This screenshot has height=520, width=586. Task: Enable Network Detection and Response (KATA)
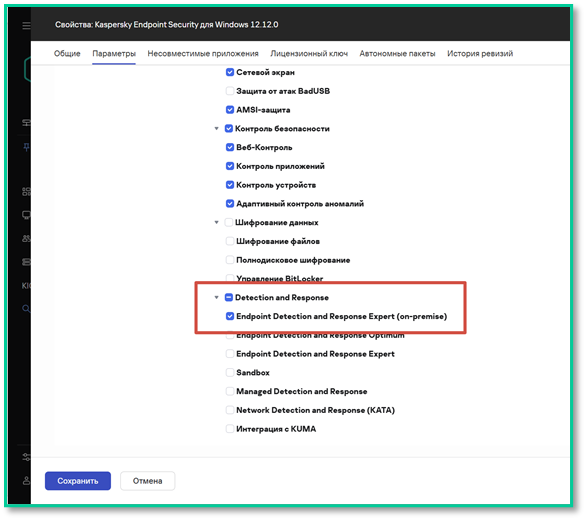point(230,410)
